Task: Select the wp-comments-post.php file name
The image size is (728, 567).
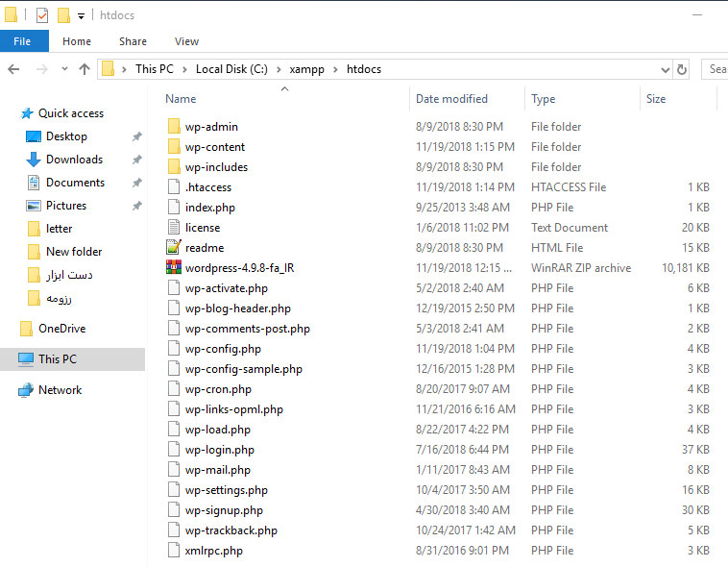Action: tap(248, 329)
